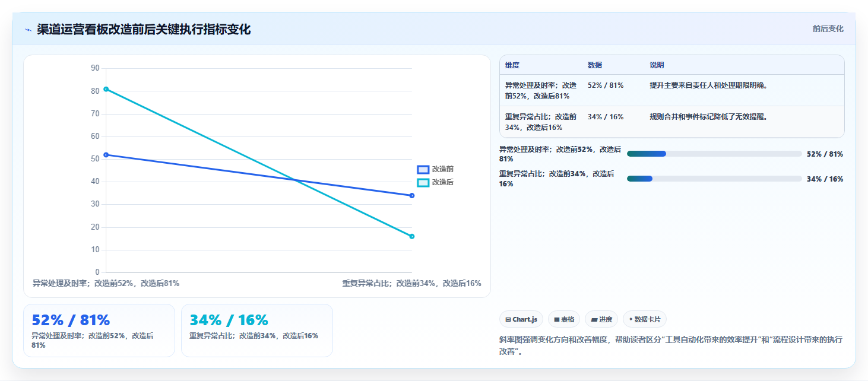Click the 维度 column header
Screen dimensions: 868x381
[512, 65]
